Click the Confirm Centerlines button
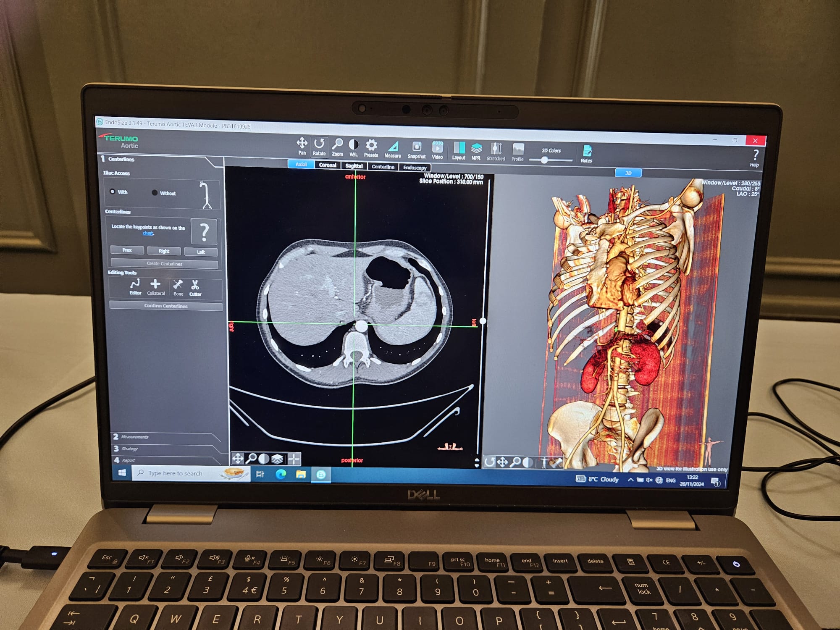Viewport: 840px width, 630px height. (166, 306)
